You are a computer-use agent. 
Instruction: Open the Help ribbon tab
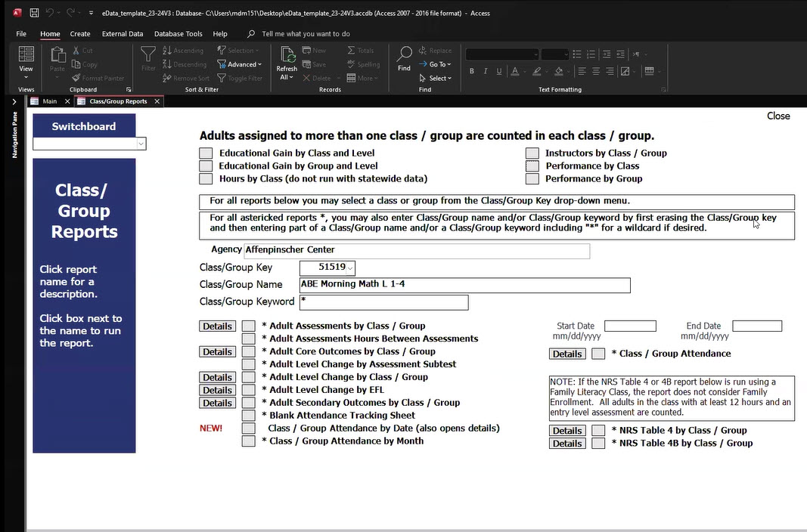[x=220, y=34]
